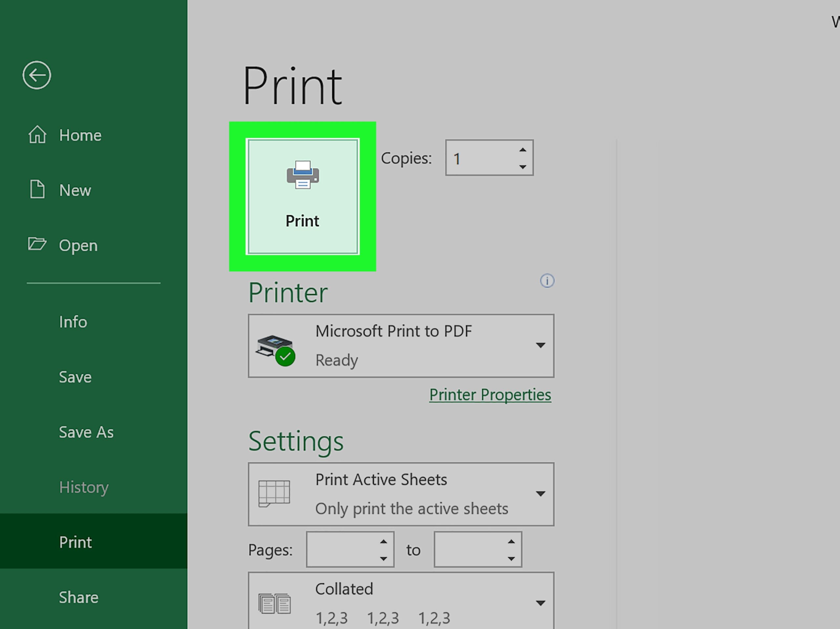The width and height of the screenshot is (840, 629).
Task: Click the New document icon
Action: (37, 190)
